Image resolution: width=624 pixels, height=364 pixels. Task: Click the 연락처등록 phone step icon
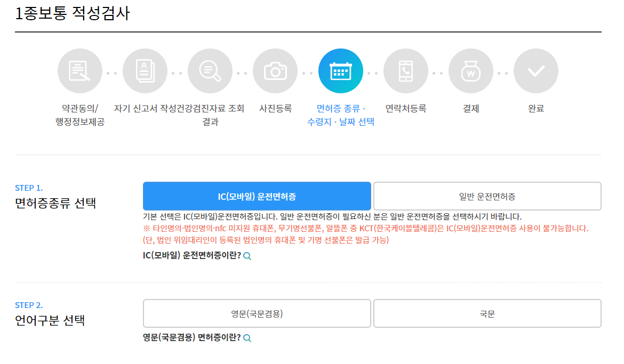406,71
